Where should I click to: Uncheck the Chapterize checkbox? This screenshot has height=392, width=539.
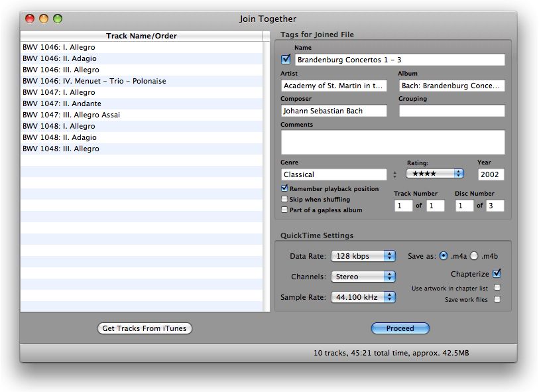point(497,273)
